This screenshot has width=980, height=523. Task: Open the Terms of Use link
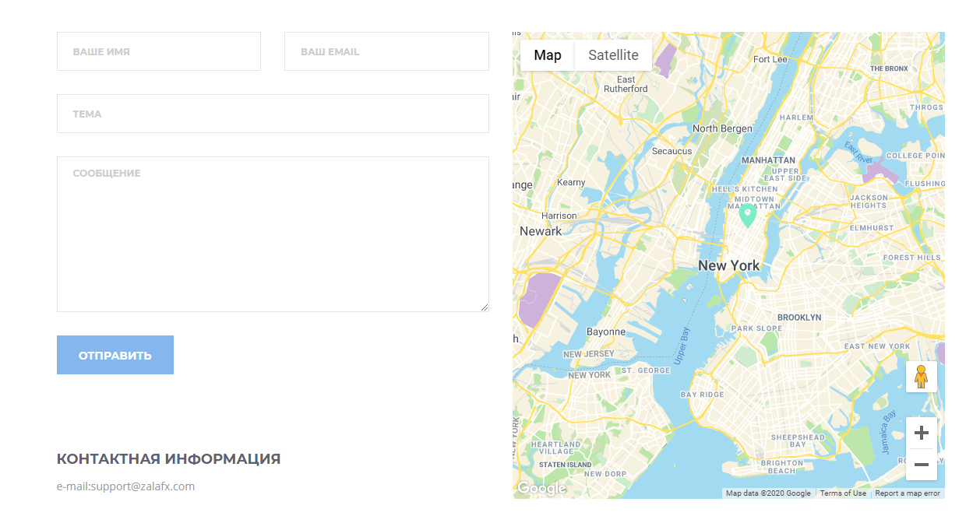tap(843, 493)
